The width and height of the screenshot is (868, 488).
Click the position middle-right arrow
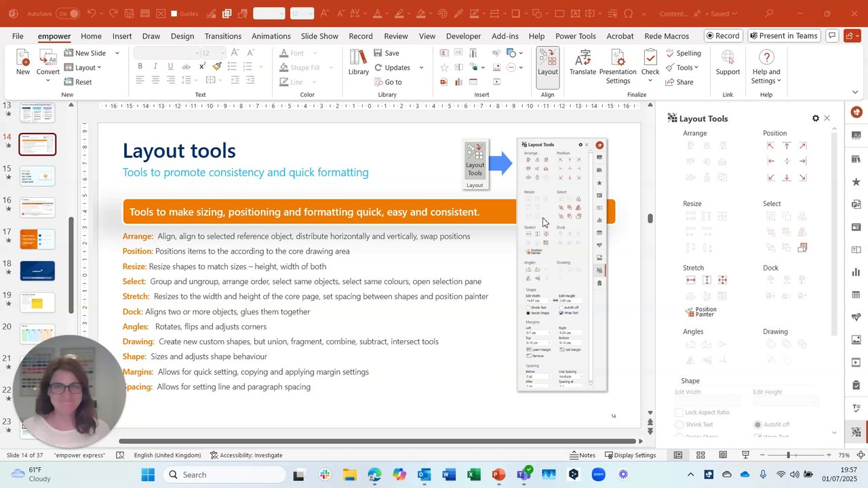803,161
